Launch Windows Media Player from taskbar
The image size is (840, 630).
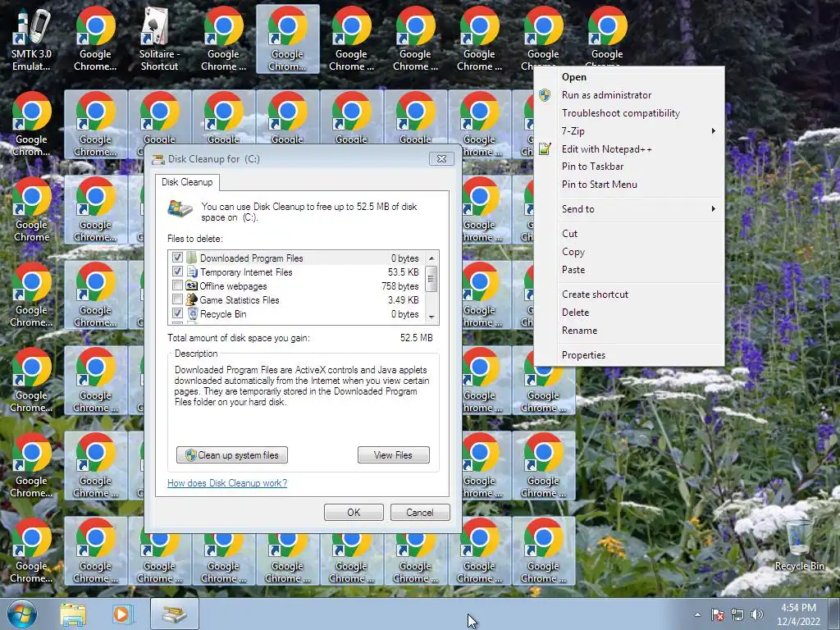(x=121, y=614)
